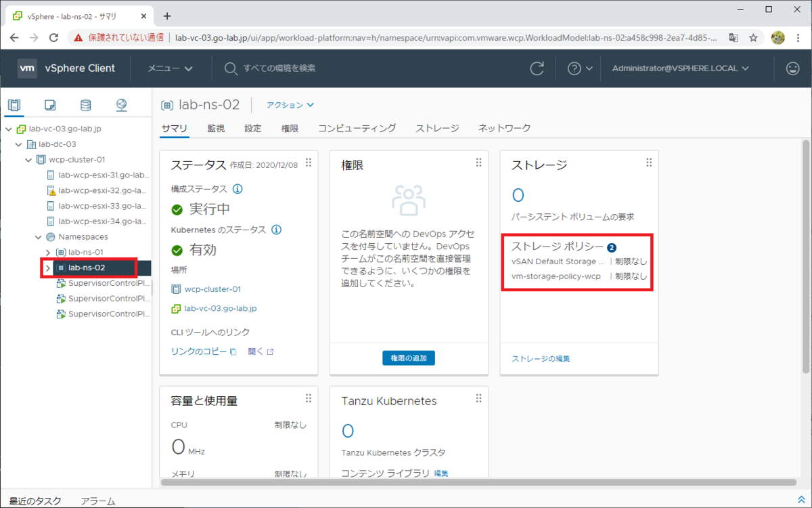
Task: Open the Administrator@VSPHERE.LOCAL user menu
Action: click(681, 68)
